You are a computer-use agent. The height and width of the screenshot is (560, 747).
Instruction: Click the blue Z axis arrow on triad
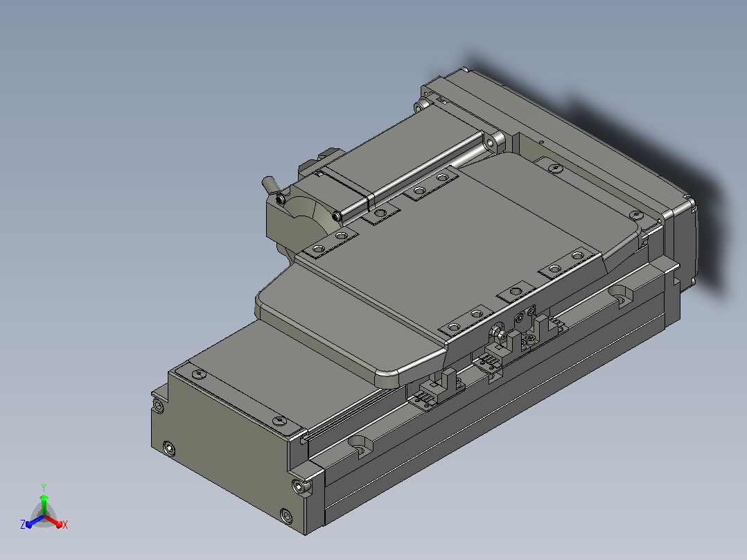pyautogui.click(x=33, y=522)
